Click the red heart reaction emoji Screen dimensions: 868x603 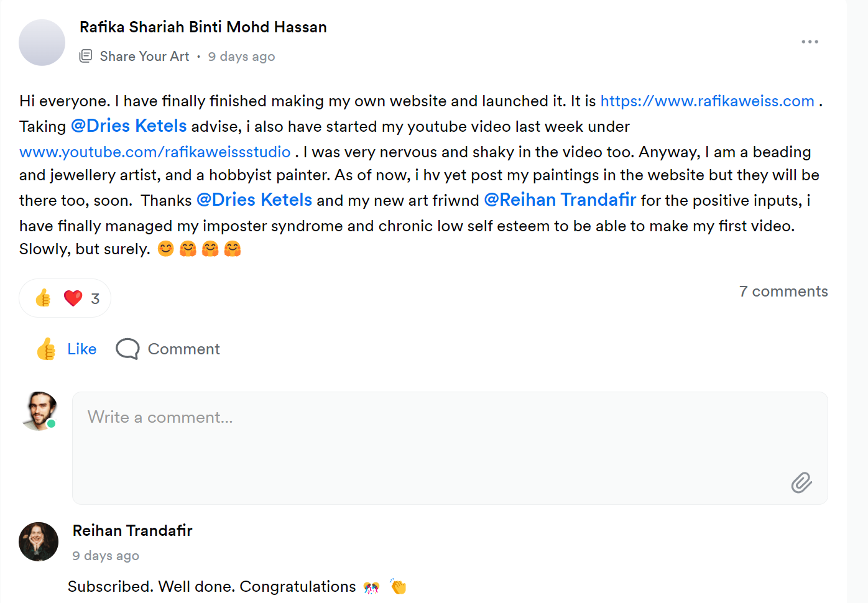tap(73, 298)
